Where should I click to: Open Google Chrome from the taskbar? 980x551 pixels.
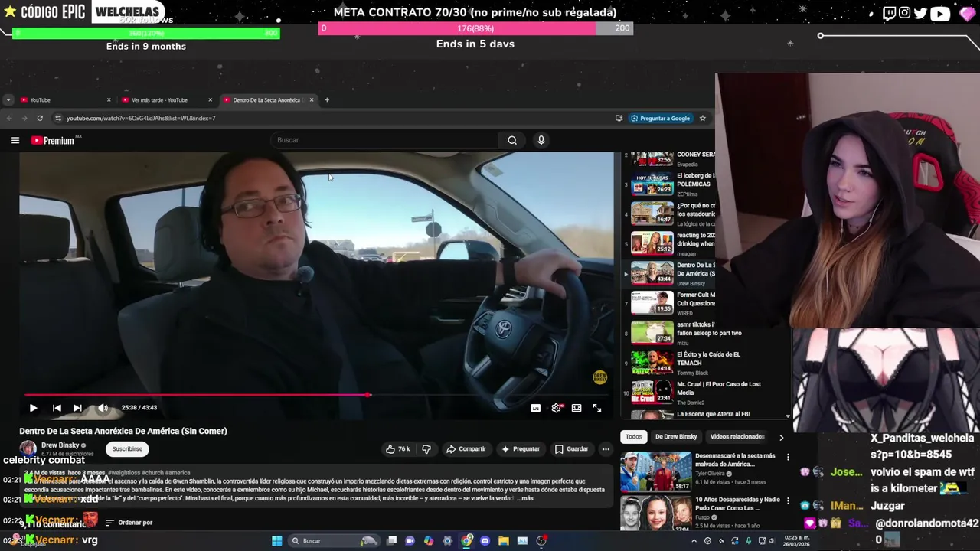pyautogui.click(x=466, y=541)
